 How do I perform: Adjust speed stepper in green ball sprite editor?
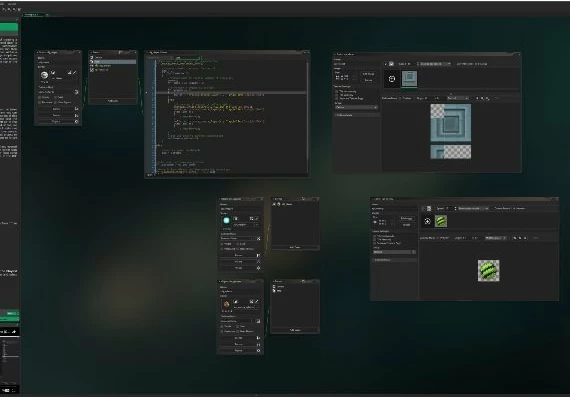click(455, 209)
